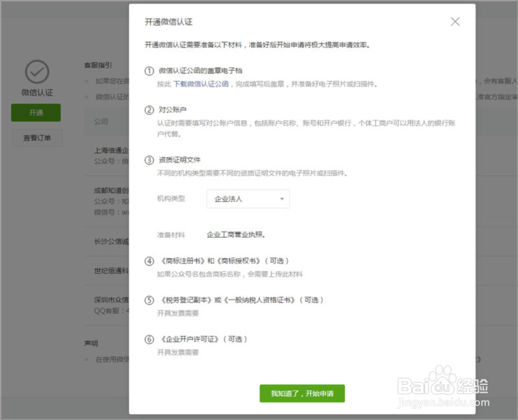
Task: Select 查看订单 in the left sidebar
Action: click(37, 137)
